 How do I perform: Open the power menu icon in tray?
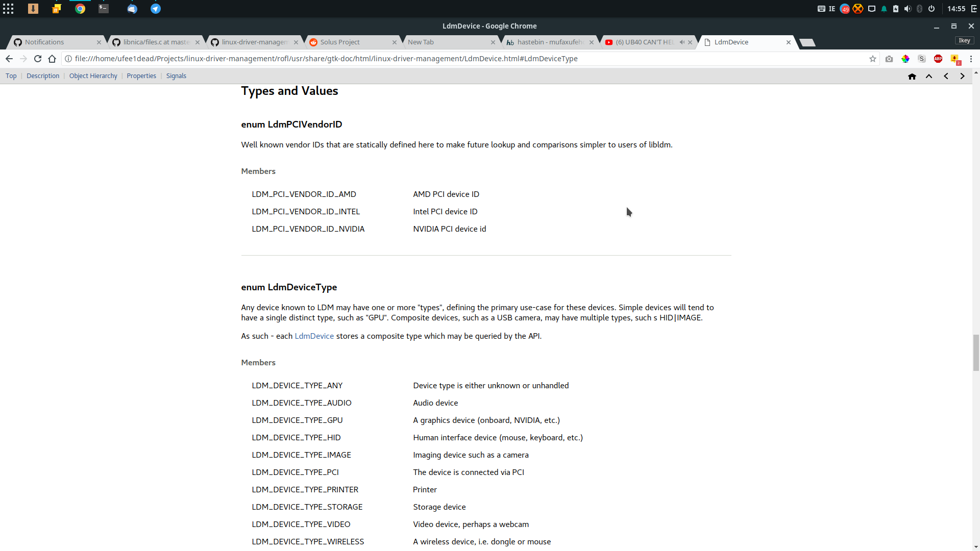pyautogui.click(x=932, y=9)
